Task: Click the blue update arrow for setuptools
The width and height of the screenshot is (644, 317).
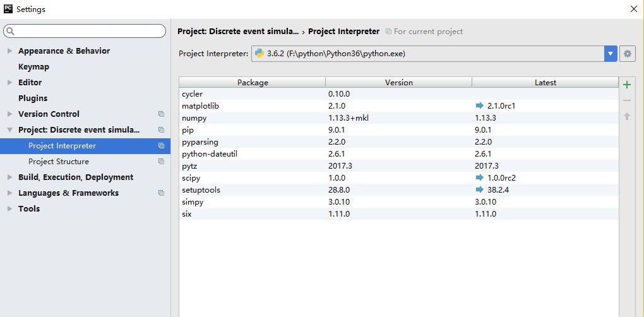Action: point(480,189)
